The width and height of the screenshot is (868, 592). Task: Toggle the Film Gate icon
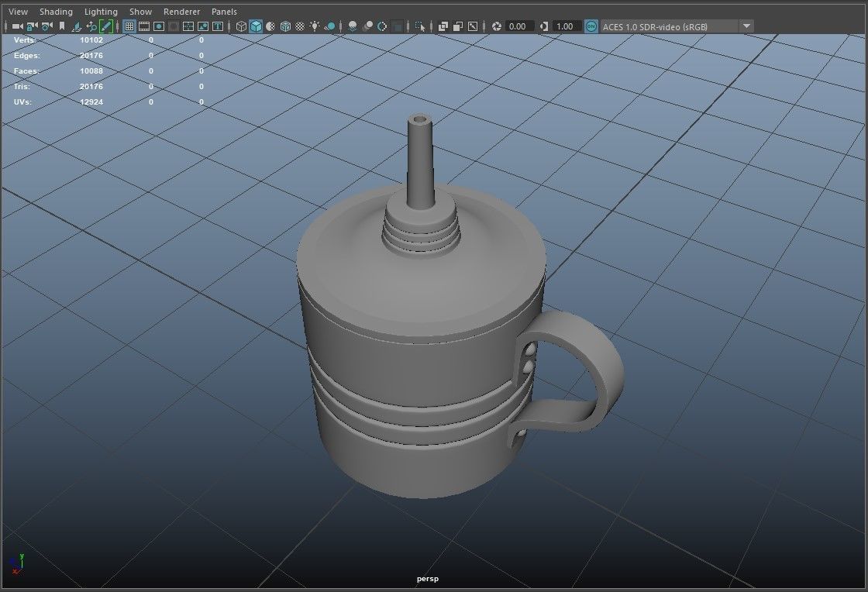coord(144,26)
